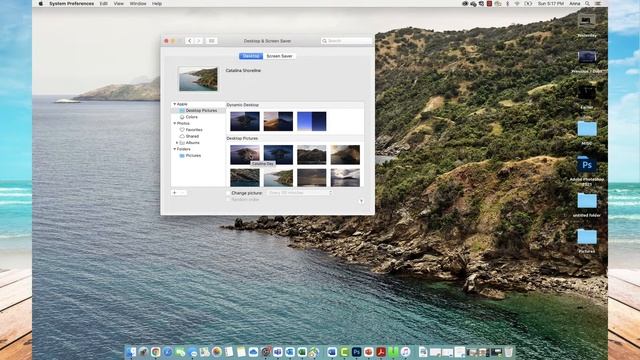Open Microsoft Excel from the Dock
The width and height of the screenshot is (640, 360).
point(302,352)
